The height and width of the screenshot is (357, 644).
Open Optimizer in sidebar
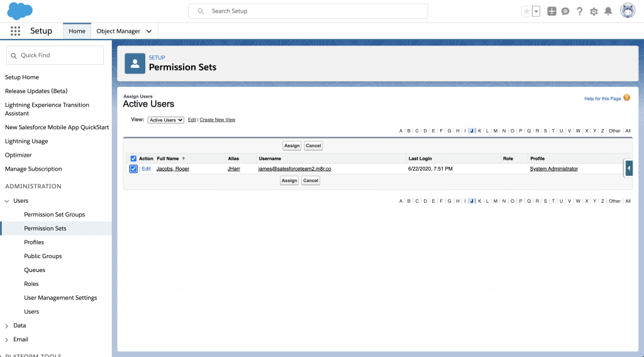[18, 155]
